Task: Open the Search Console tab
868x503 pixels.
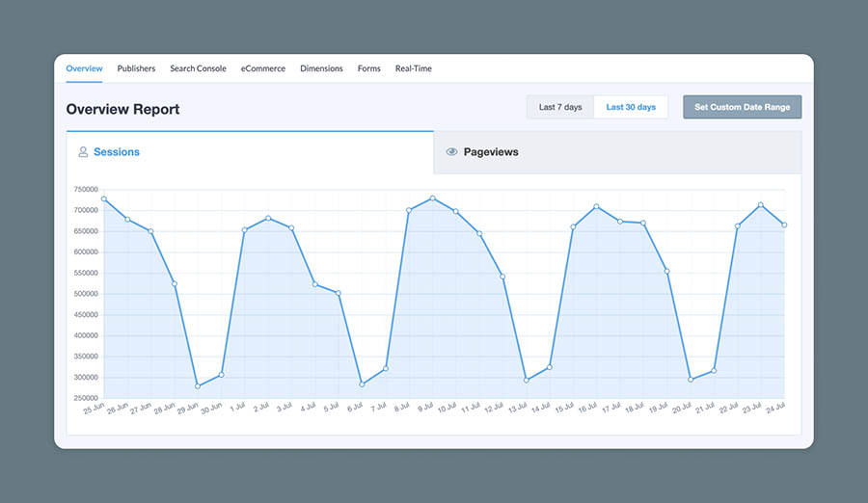Action: [x=198, y=68]
